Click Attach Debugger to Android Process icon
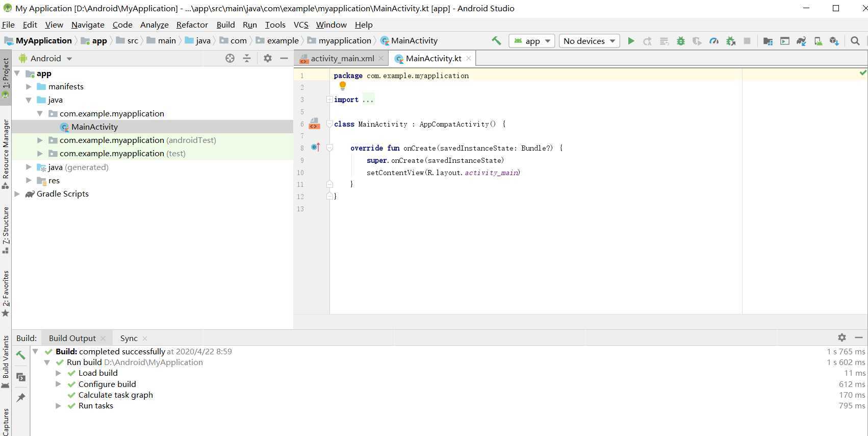868x436 pixels. (731, 41)
